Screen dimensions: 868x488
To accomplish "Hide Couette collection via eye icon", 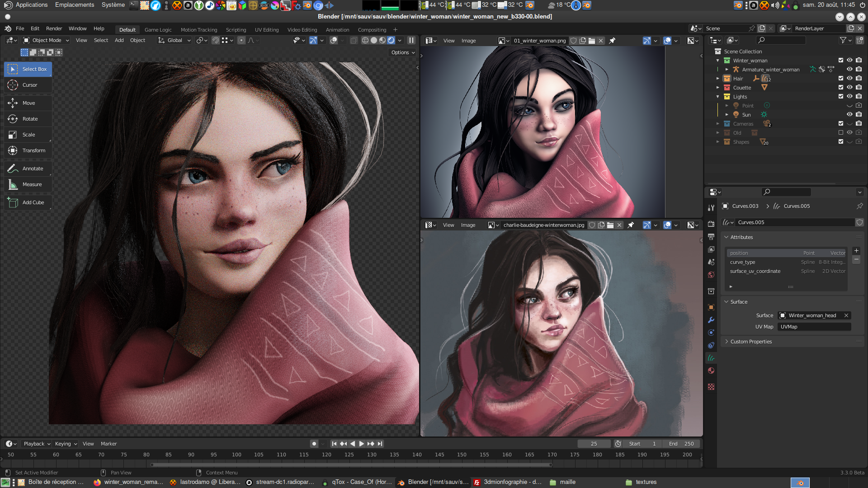I will [849, 87].
